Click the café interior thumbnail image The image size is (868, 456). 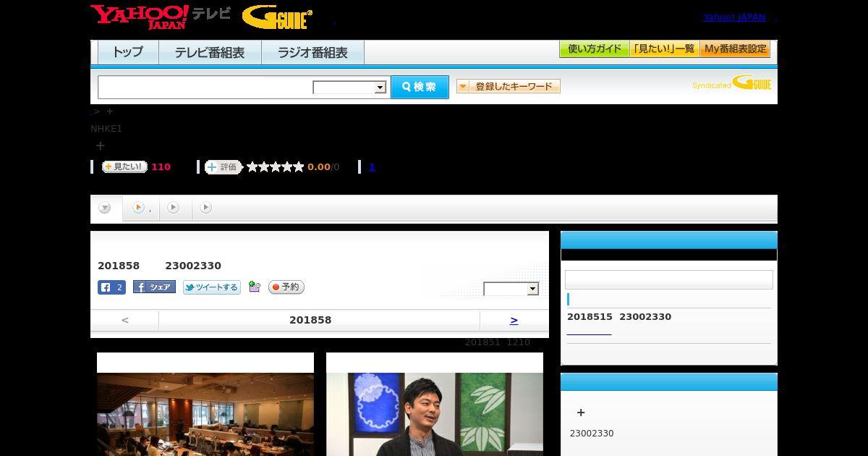[x=205, y=414]
